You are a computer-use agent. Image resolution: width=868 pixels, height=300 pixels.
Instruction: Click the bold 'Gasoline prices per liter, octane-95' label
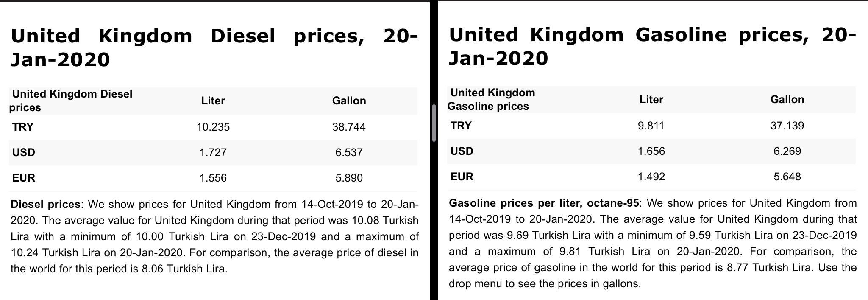(x=544, y=203)
